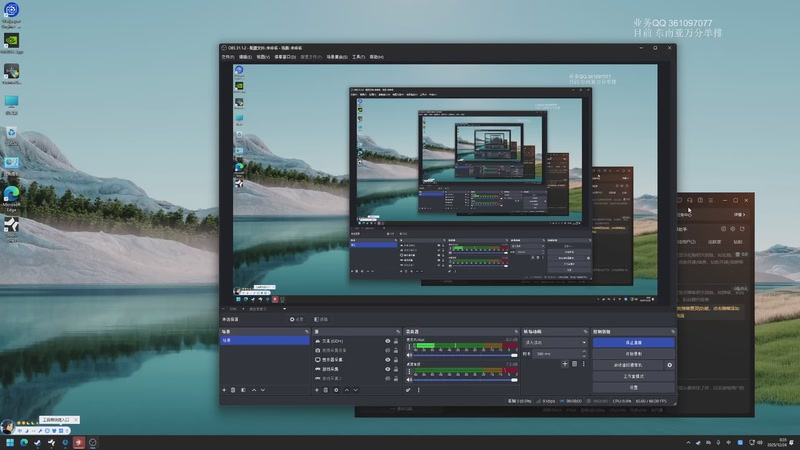800x450 pixels.
Task: Add a new source in Sources panel
Action: click(317, 390)
